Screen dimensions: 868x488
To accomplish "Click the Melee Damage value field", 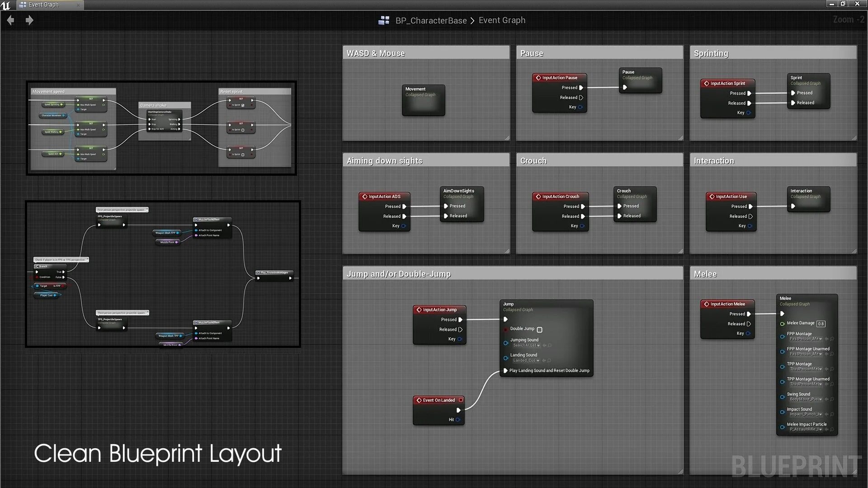I will point(821,324).
